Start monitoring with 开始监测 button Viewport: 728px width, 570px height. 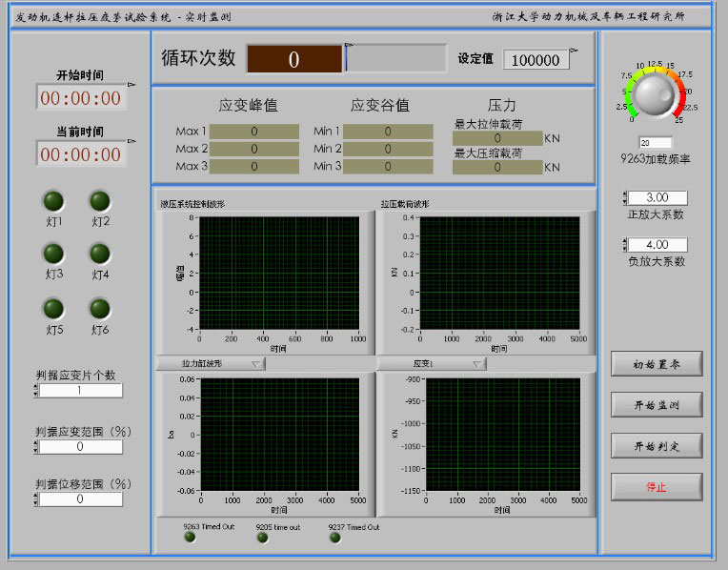coord(656,404)
